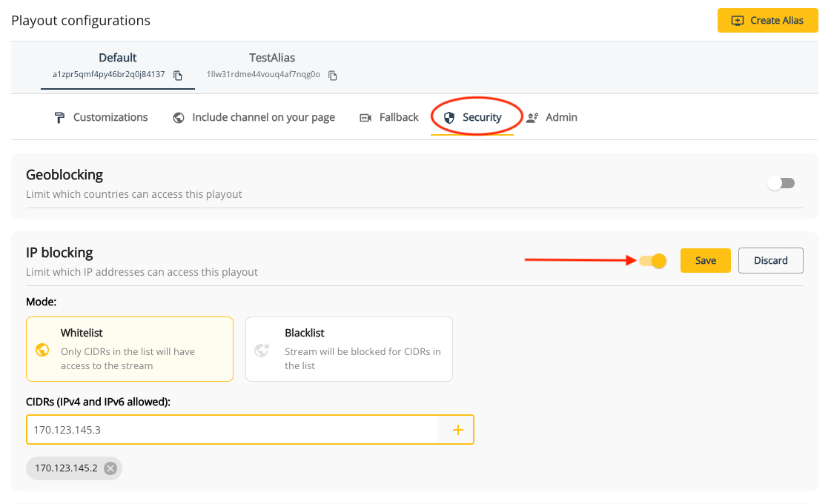Click the shield icon on the Security tab
The width and height of the screenshot is (831, 504).
pyautogui.click(x=449, y=117)
